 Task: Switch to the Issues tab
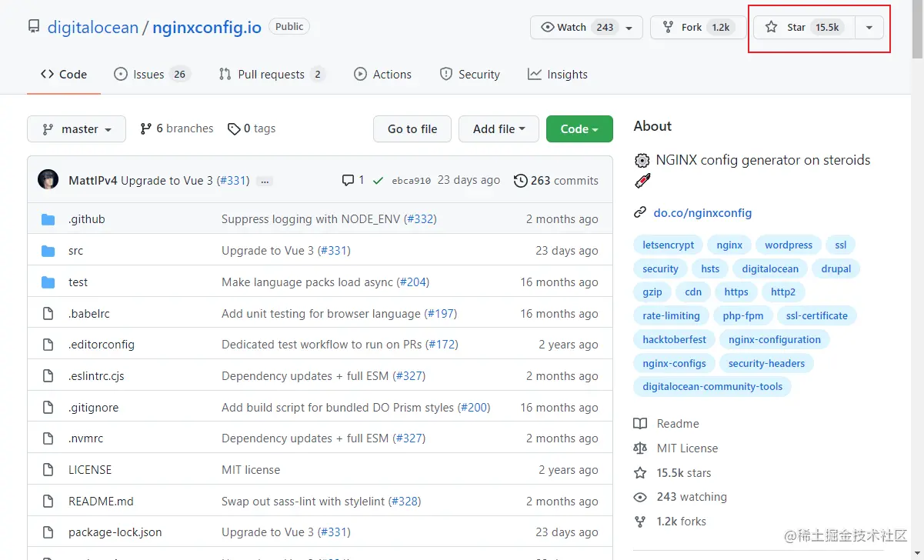pos(152,75)
